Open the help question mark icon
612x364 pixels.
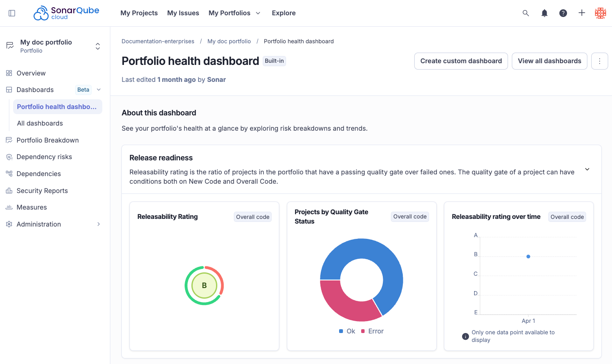click(x=563, y=13)
